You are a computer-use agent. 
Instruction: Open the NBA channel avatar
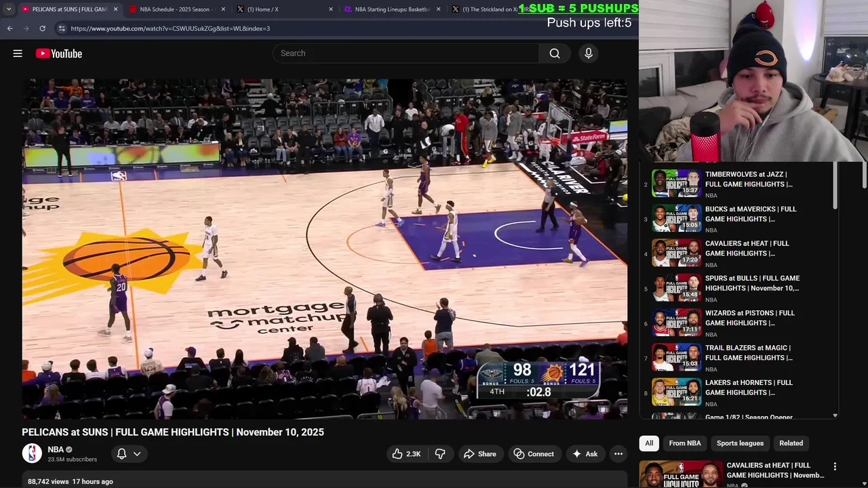coord(32,453)
